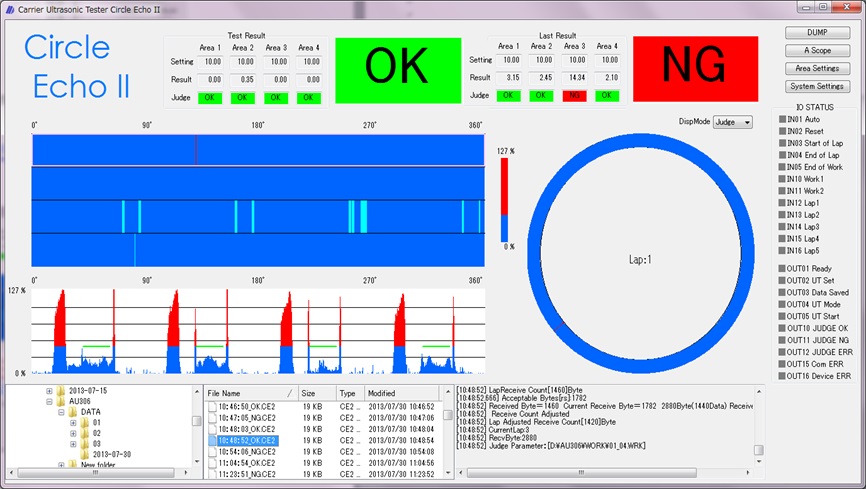Select file 11:04:54_OK.CE2
This screenshot has height=489, width=866.
(x=247, y=463)
